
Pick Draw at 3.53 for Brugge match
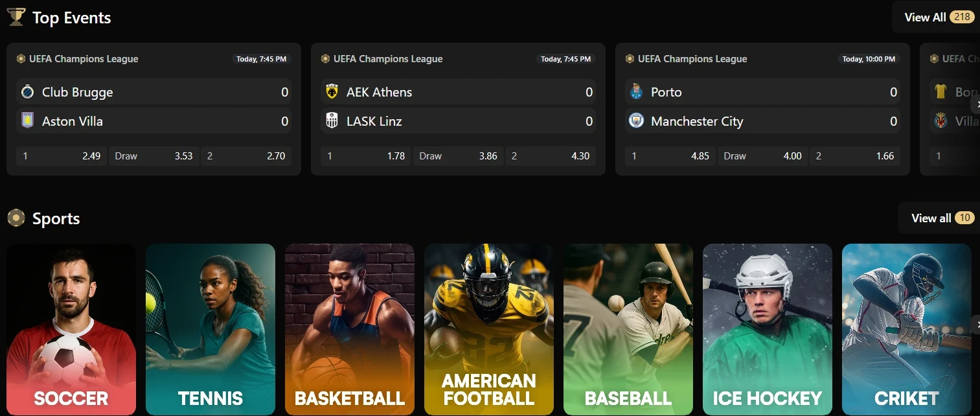coord(154,156)
